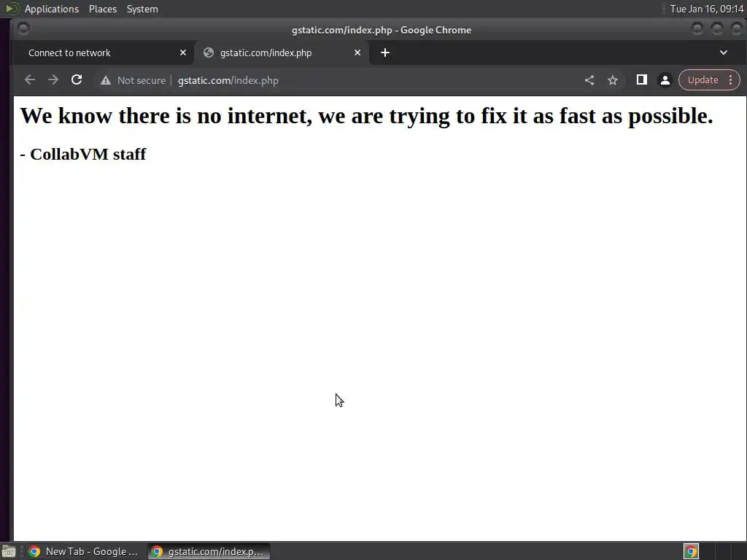Click the '- CollabVM staff' text

tap(83, 154)
